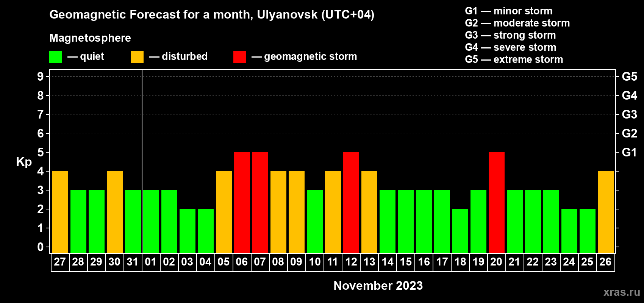
Task: Select the red storm bar for November 20
Action: [497, 203]
